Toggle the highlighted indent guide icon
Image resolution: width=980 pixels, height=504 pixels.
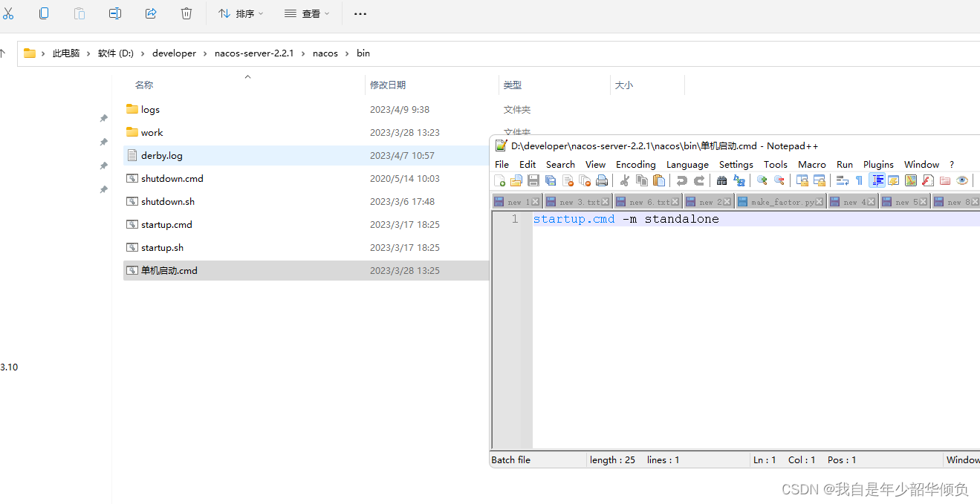coord(877,180)
